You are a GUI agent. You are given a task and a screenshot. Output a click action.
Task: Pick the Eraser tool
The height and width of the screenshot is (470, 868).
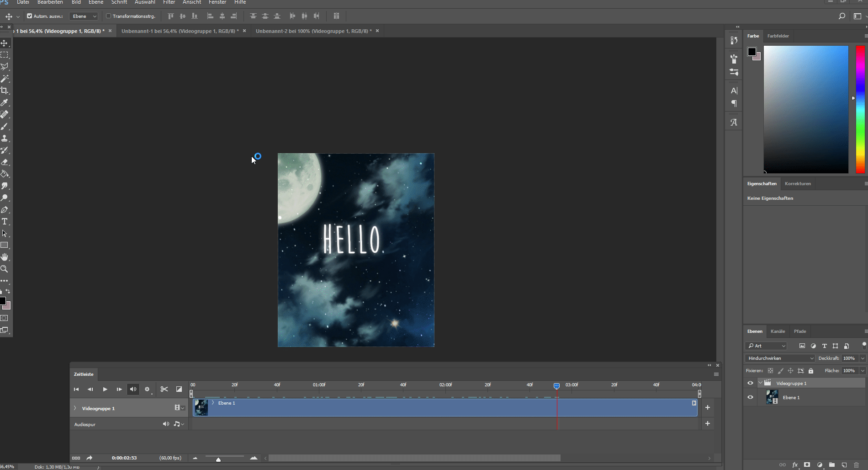click(x=5, y=162)
